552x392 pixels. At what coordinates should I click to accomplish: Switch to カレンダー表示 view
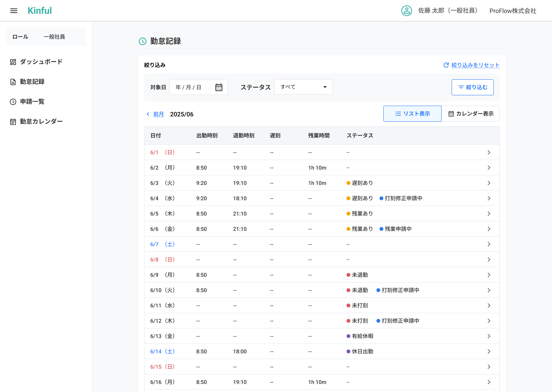tap(471, 114)
